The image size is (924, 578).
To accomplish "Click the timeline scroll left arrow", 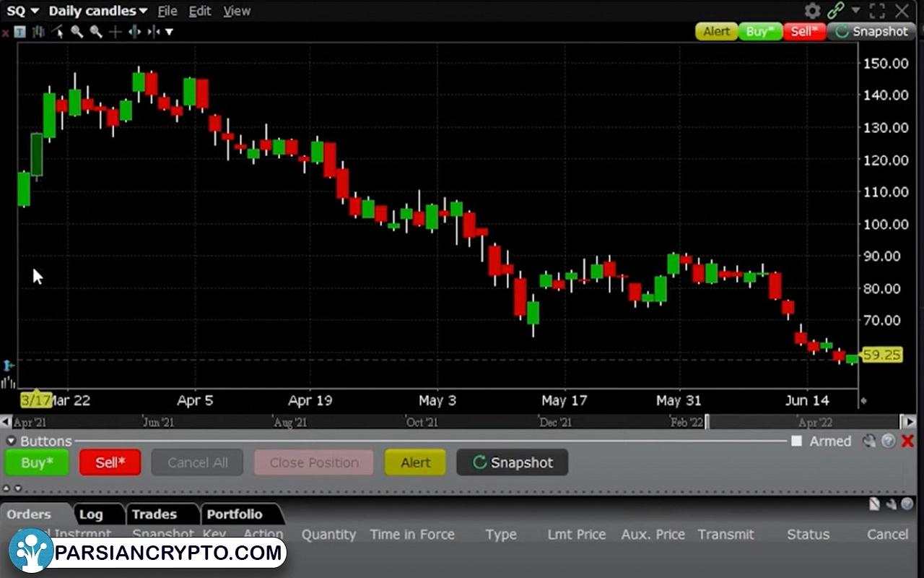I will (x=6, y=422).
